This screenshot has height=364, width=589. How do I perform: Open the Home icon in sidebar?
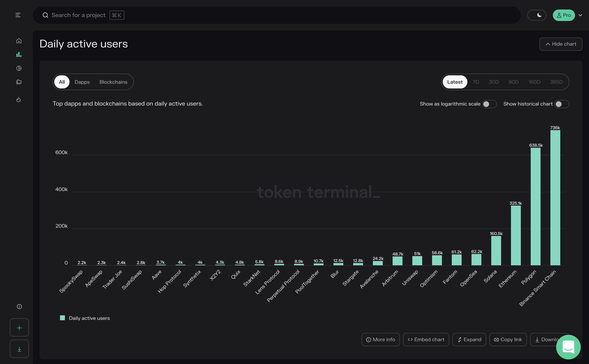pyautogui.click(x=19, y=41)
